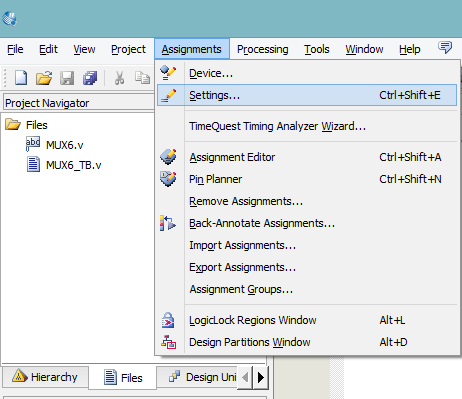Viewport: 462px width, 399px height.
Task: Click the Copy toolbar icon
Action: [x=142, y=77]
